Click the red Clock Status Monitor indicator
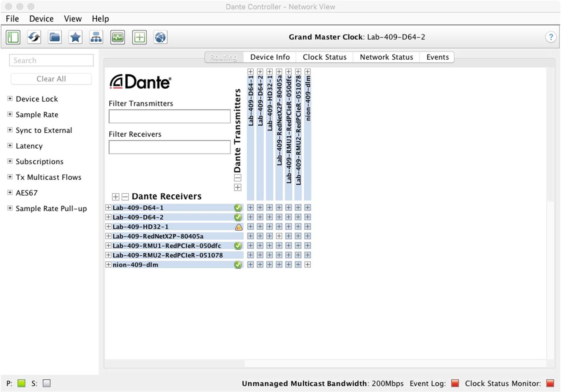The height and width of the screenshot is (392, 561). [x=550, y=383]
